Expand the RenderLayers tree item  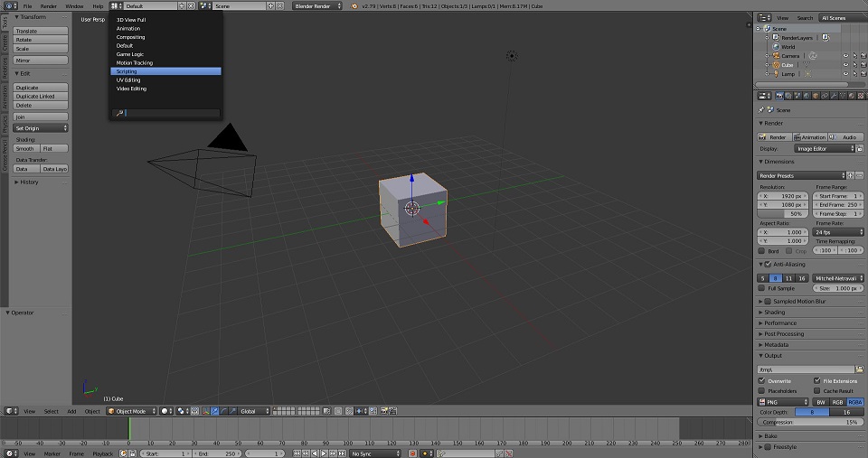(x=767, y=38)
